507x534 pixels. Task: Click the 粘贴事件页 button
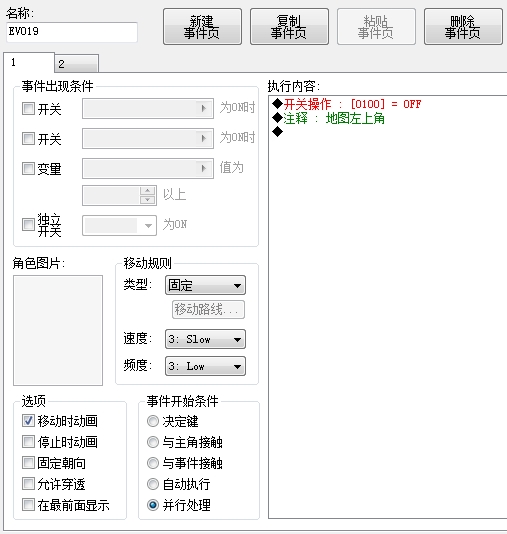click(376, 27)
